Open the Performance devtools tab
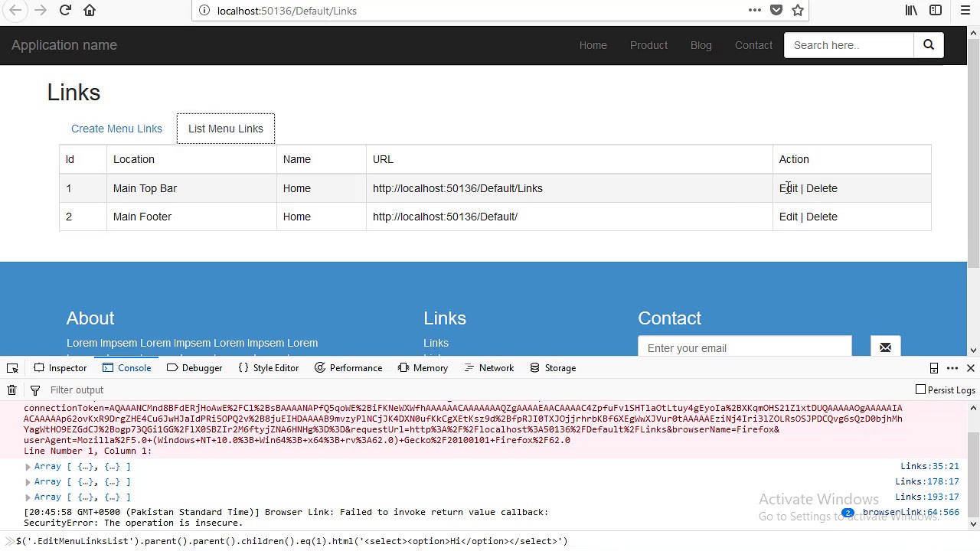Image resolution: width=980 pixels, height=551 pixels. [x=348, y=368]
